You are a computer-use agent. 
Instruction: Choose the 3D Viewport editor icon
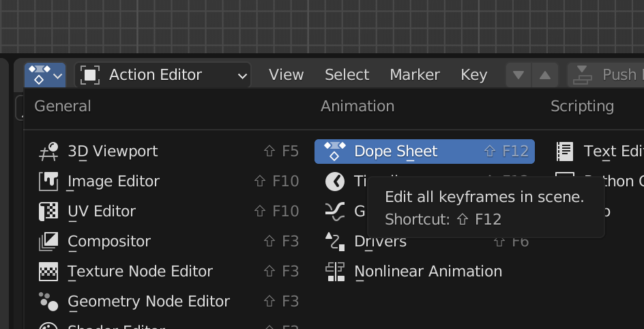coord(49,152)
